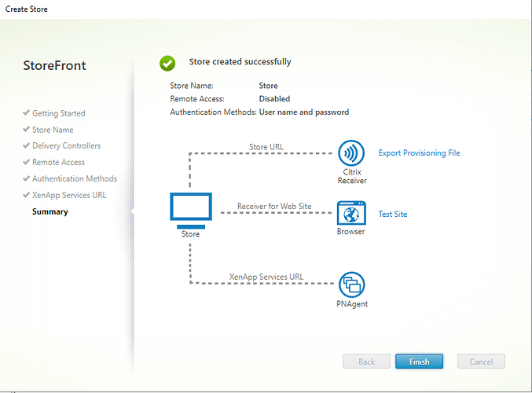532x393 pixels.
Task: Open Export Provisioning File link
Action: (x=419, y=153)
